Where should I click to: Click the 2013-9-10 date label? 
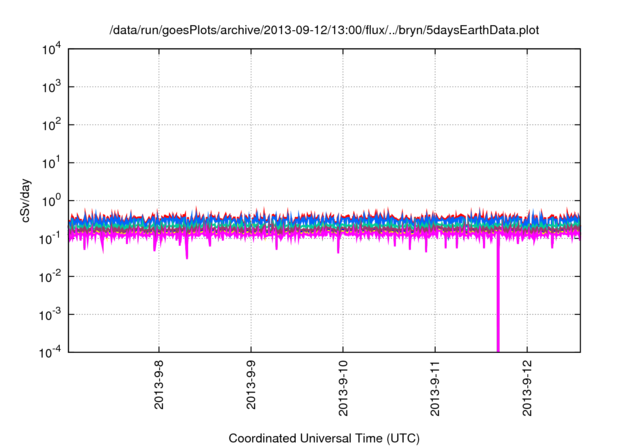coord(343,388)
